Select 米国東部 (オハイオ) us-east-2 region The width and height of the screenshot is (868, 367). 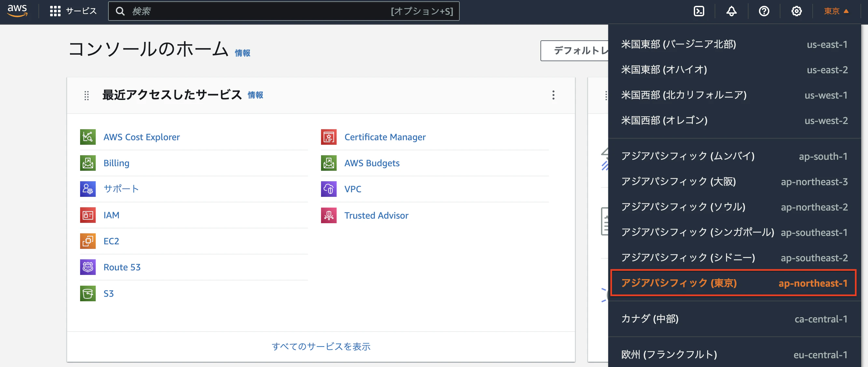pyautogui.click(x=734, y=69)
